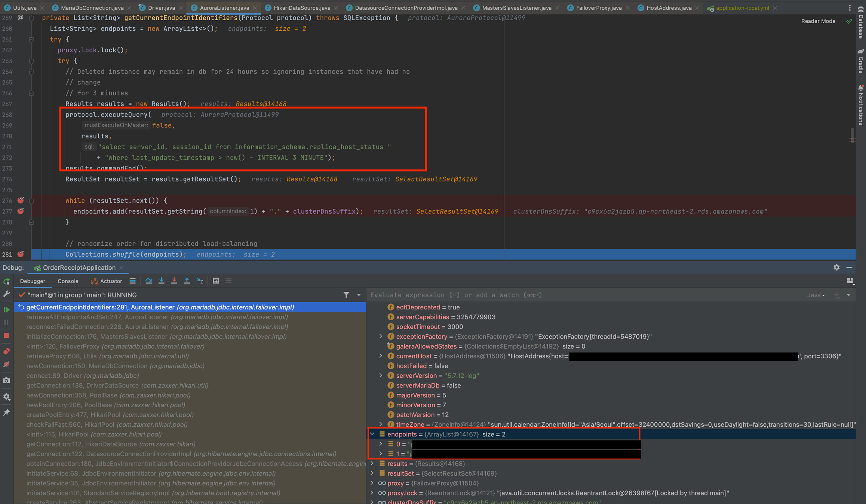The height and width of the screenshot is (504, 866).
Task: Select the Debugger tab
Action: [33, 281]
